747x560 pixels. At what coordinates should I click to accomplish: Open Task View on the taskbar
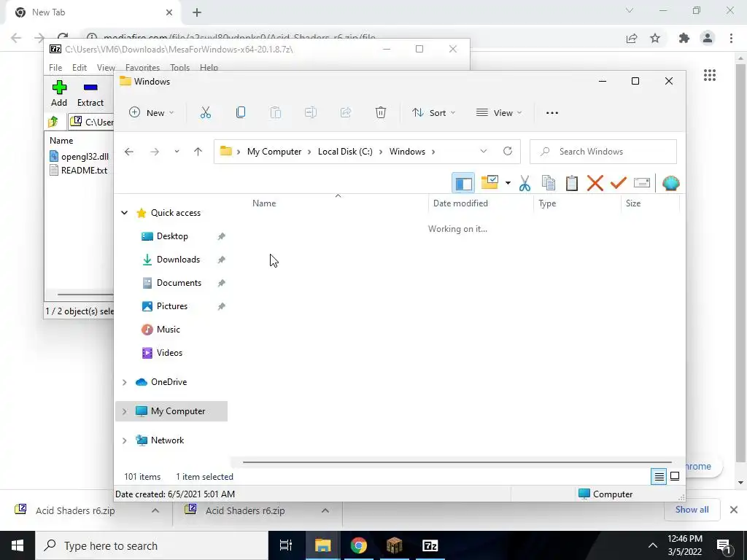click(286, 545)
